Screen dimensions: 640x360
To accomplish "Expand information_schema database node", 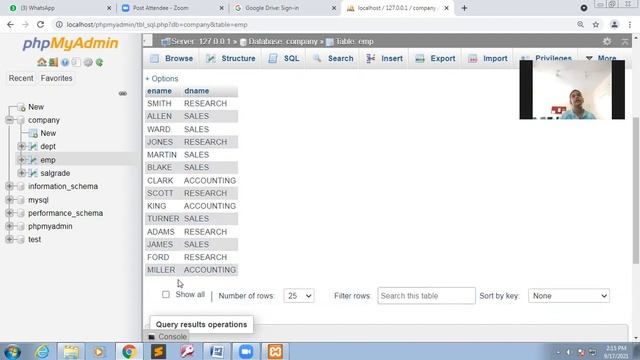I will (x=9, y=186).
